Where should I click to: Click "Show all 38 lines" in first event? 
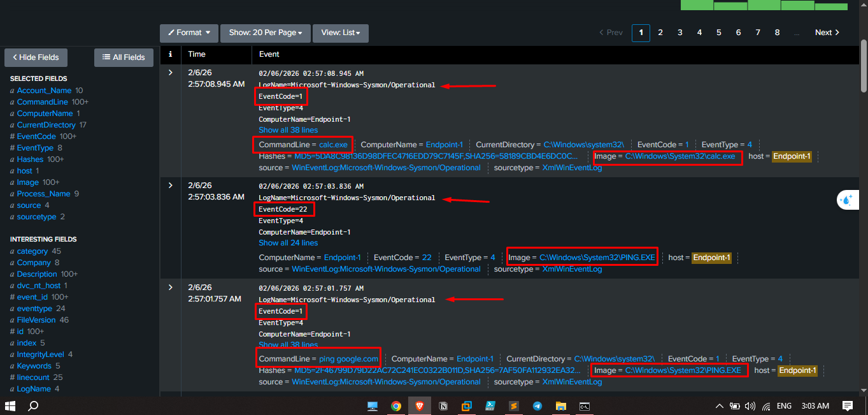(x=288, y=129)
